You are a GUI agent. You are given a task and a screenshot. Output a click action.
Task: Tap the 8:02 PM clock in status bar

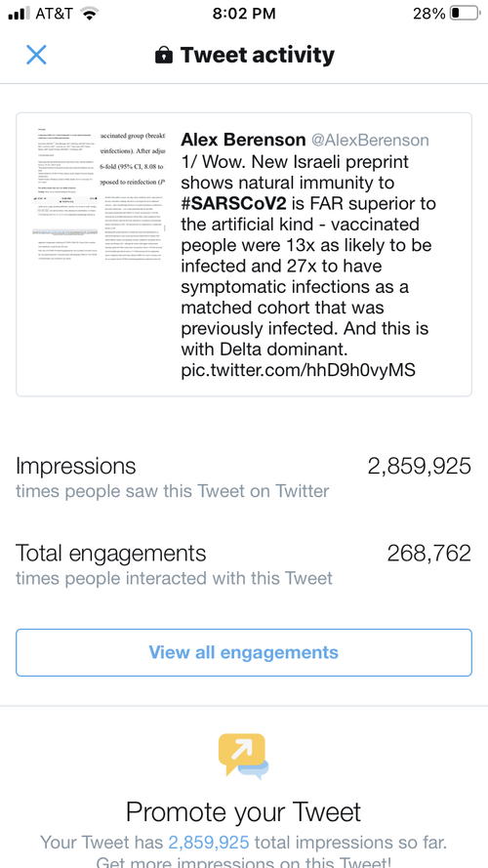pyautogui.click(x=243, y=14)
